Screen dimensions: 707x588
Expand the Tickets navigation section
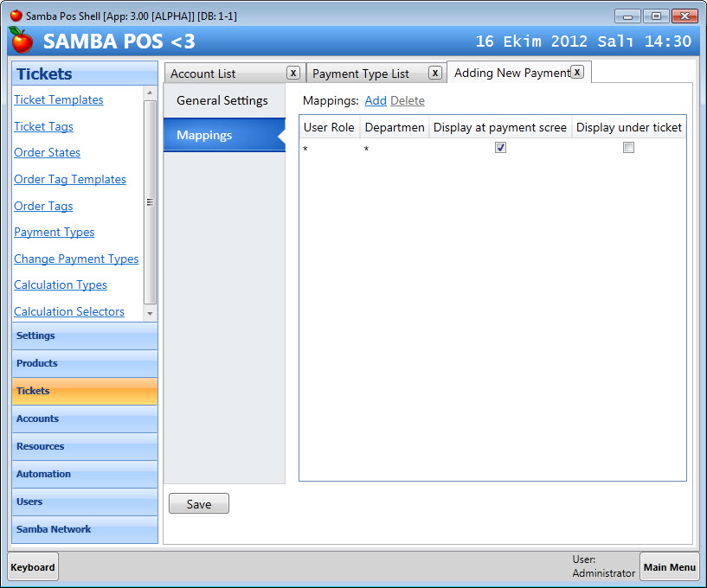[85, 391]
